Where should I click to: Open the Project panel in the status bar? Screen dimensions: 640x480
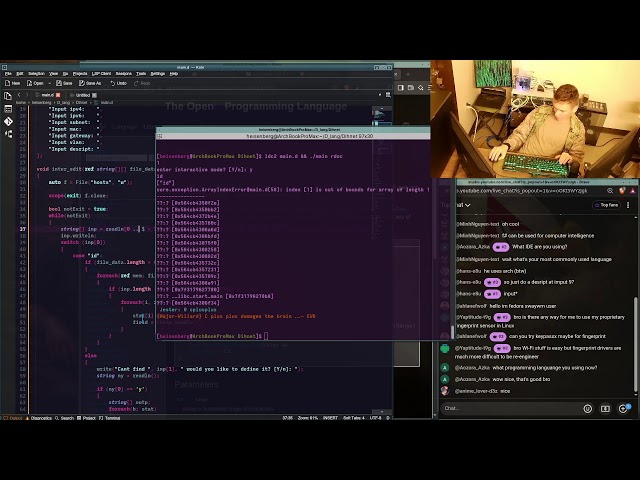pos(87,418)
